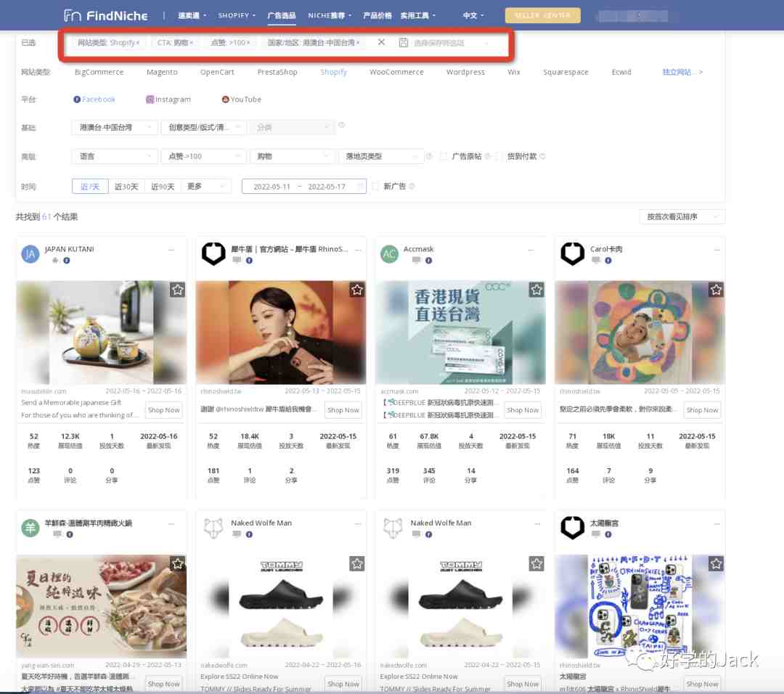This screenshot has width=784, height=694.
Task: Click the Facebook badge under Accmask name
Action: [428, 261]
